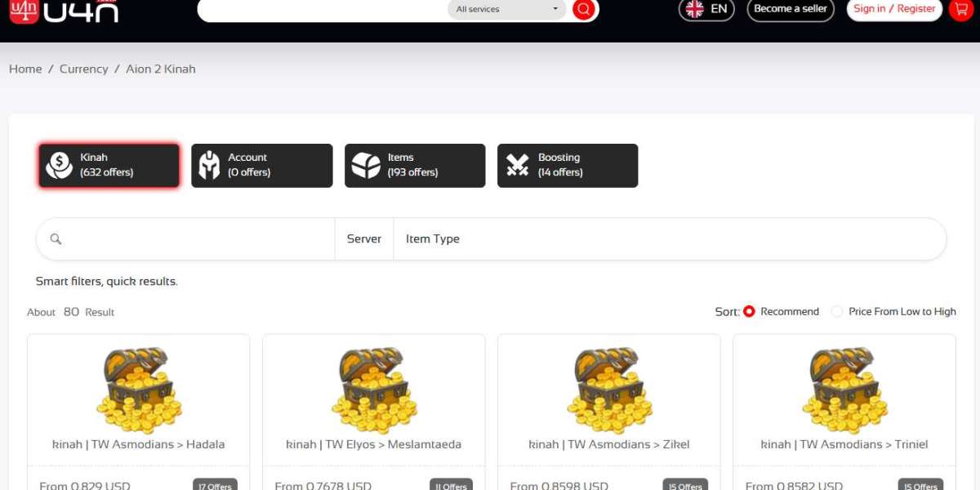Open the TW Asmodians Hadala kinah listing
Viewport: 980px width, 490px height.
click(138, 444)
